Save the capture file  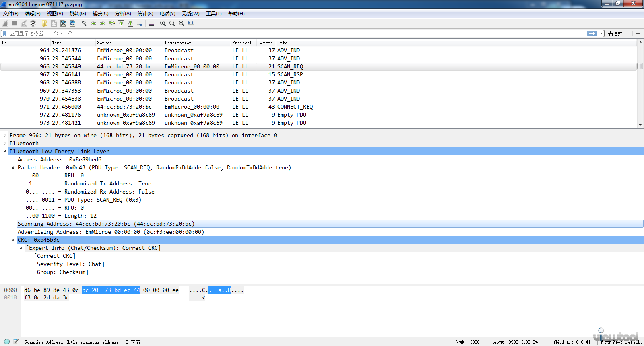click(54, 23)
